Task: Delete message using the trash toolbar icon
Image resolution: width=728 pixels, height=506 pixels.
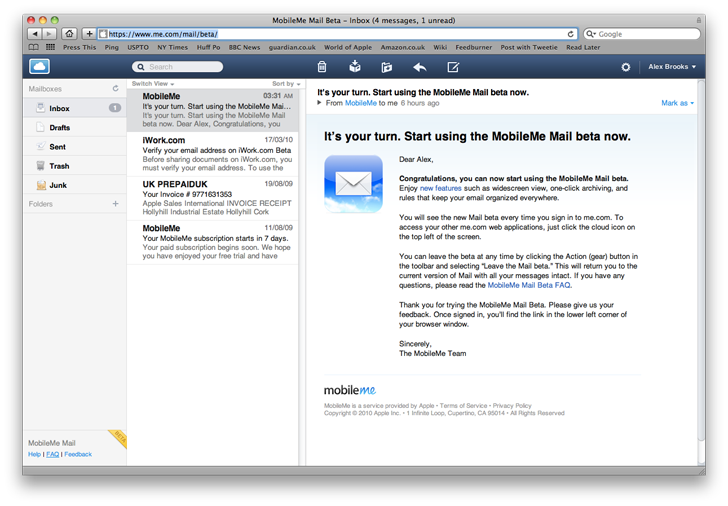Action: coord(322,67)
